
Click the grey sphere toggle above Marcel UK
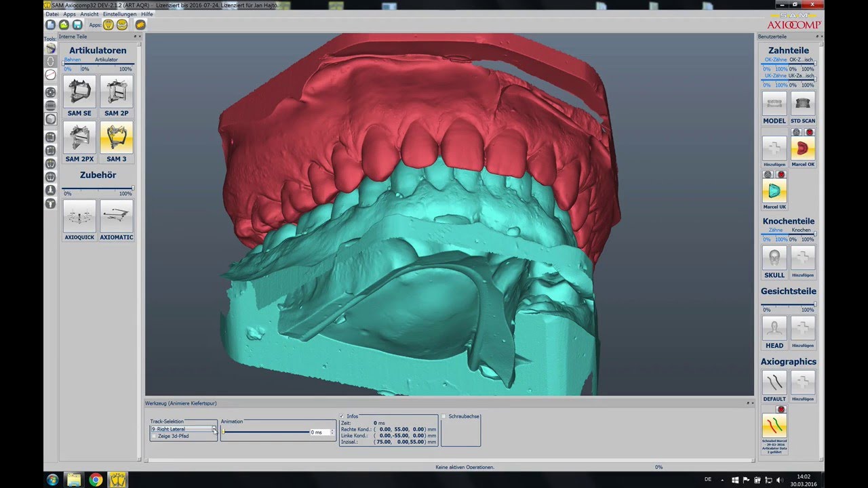(769, 175)
